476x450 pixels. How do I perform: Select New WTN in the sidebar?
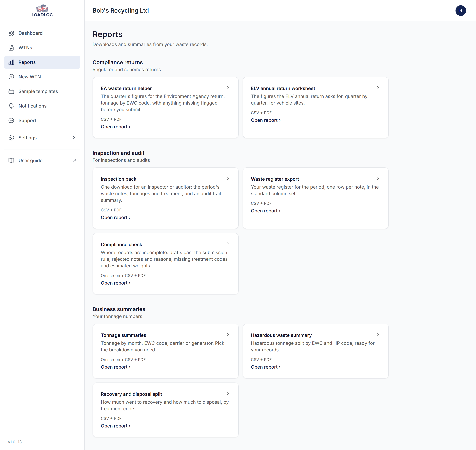tap(42, 77)
